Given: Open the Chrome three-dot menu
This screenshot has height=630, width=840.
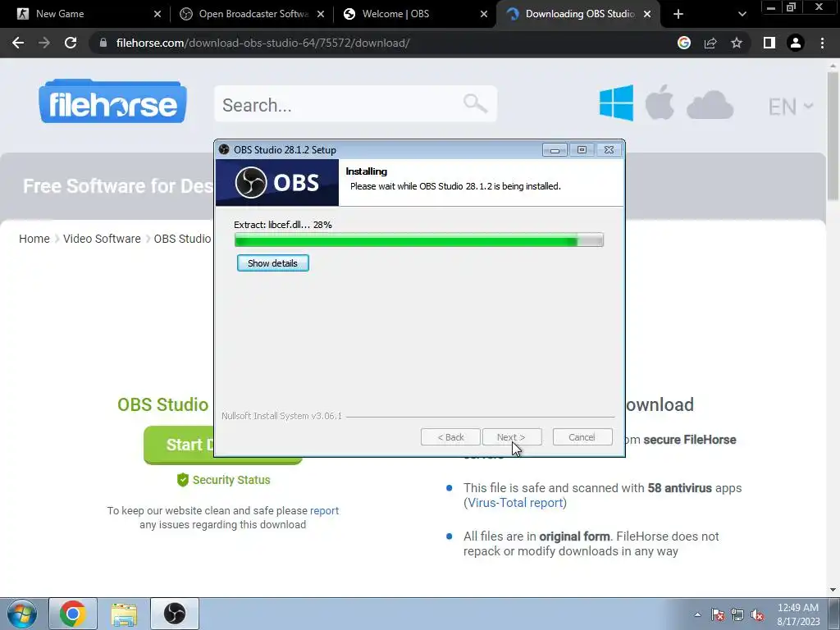Looking at the screenshot, I should tap(822, 43).
